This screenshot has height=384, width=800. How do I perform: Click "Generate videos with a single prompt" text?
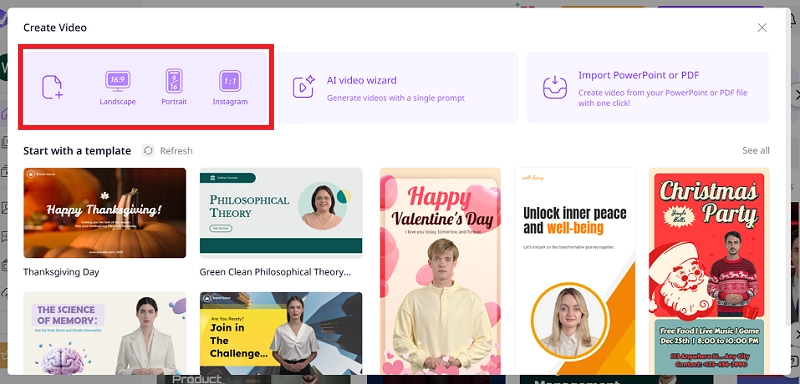click(x=395, y=98)
